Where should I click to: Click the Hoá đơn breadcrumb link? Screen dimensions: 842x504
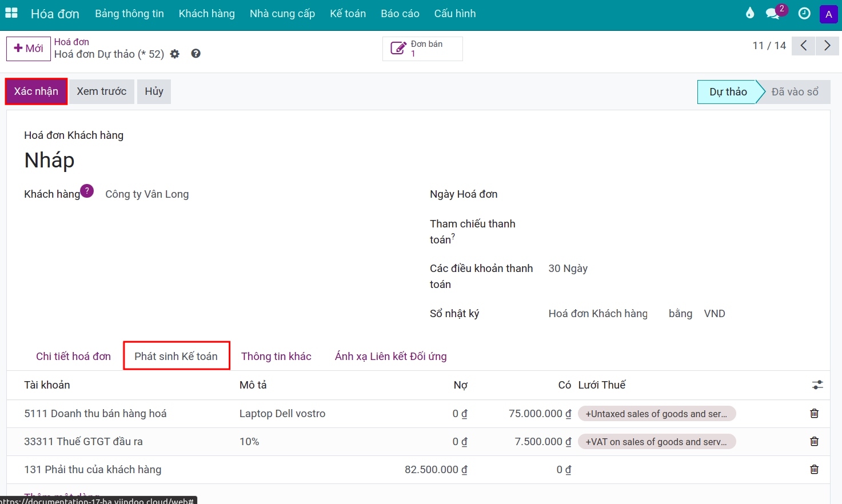click(x=71, y=42)
